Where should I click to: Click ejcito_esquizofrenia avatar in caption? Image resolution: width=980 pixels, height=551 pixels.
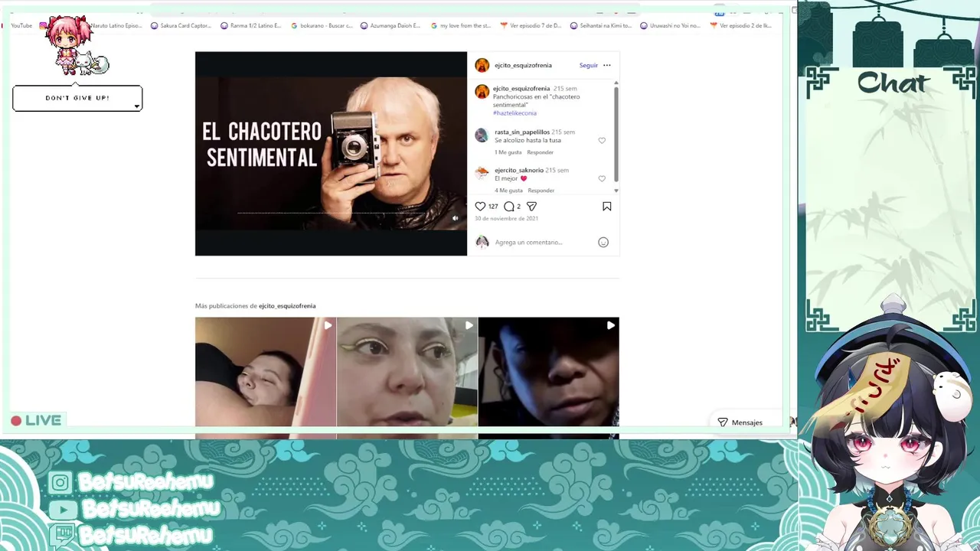tap(482, 92)
